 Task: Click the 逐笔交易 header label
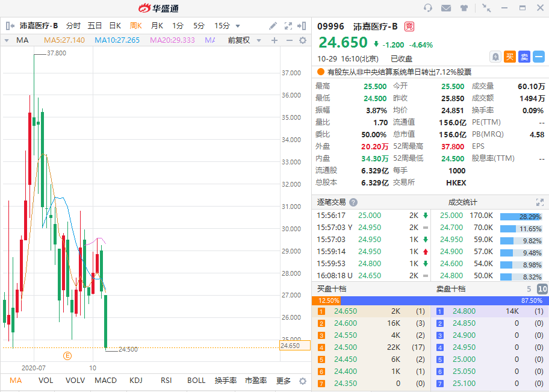point(331,202)
